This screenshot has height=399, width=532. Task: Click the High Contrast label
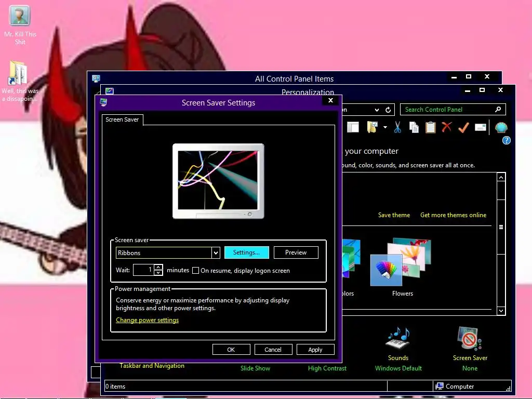coord(327,368)
